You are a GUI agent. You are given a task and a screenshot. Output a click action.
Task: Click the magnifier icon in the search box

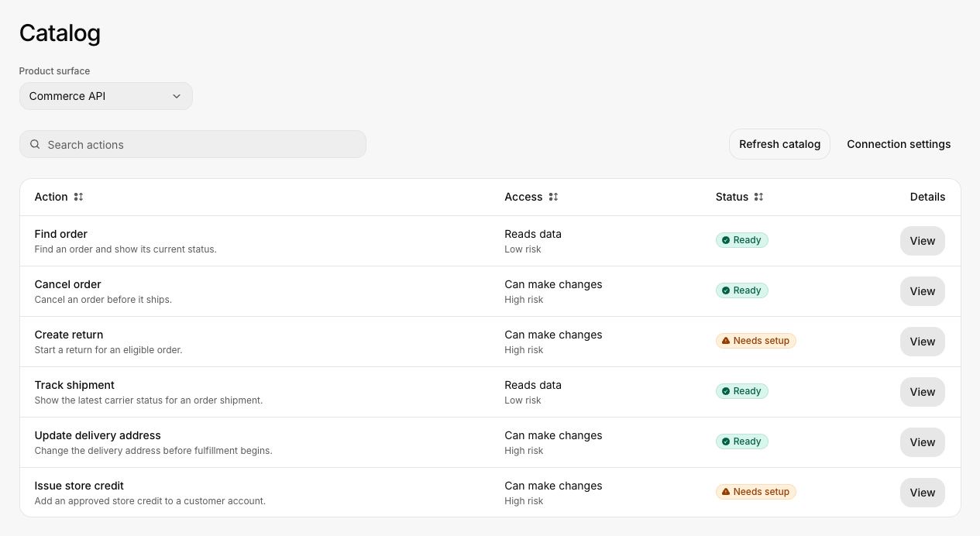pos(35,144)
